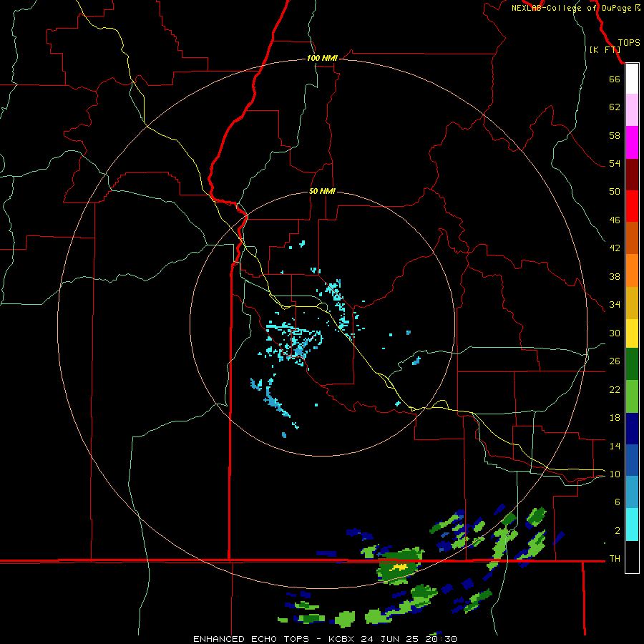Click the [K FT] units label
This screenshot has width=644, height=644.
(x=605, y=49)
